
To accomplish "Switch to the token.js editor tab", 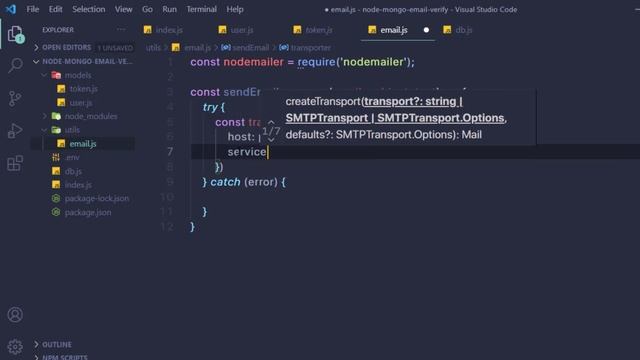I will coord(319,30).
